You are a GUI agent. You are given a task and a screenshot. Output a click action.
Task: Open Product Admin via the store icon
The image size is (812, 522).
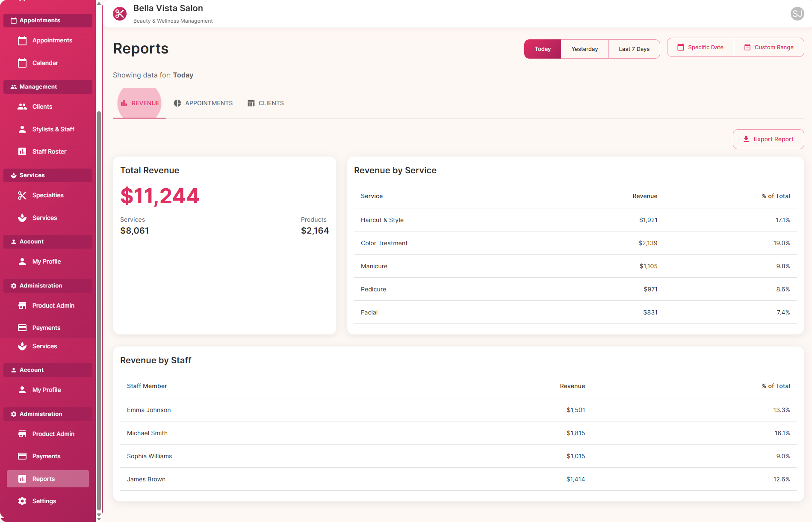23,305
